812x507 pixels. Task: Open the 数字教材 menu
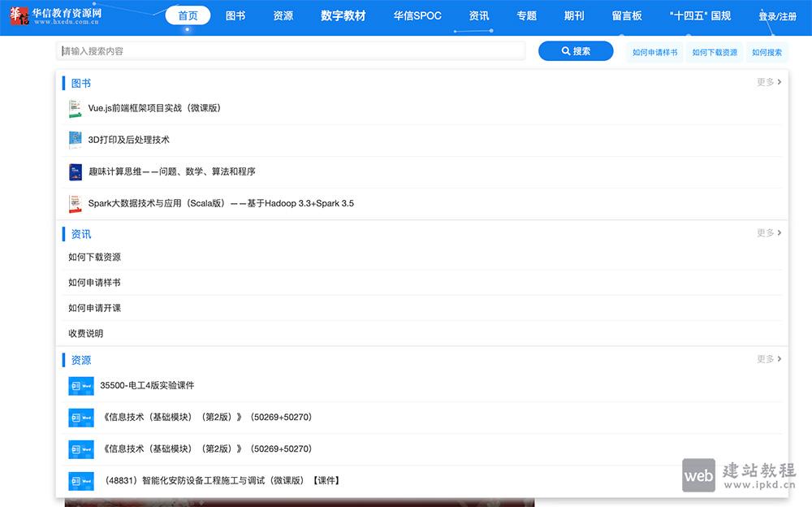click(343, 15)
